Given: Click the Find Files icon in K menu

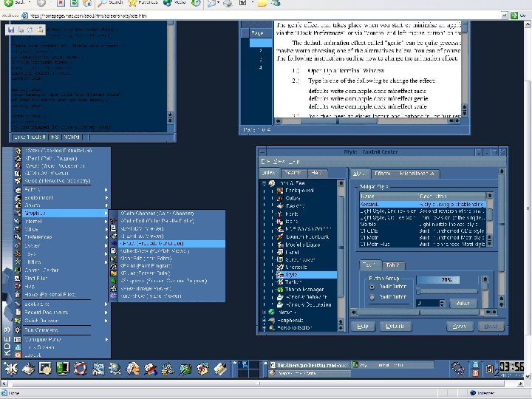Looking at the screenshot, I should click(x=18, y=279).
